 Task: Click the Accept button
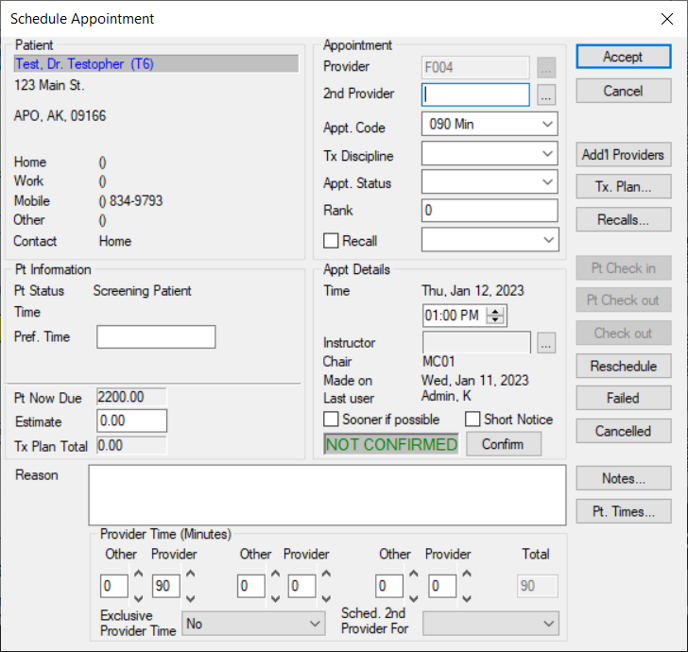[624, 57]
